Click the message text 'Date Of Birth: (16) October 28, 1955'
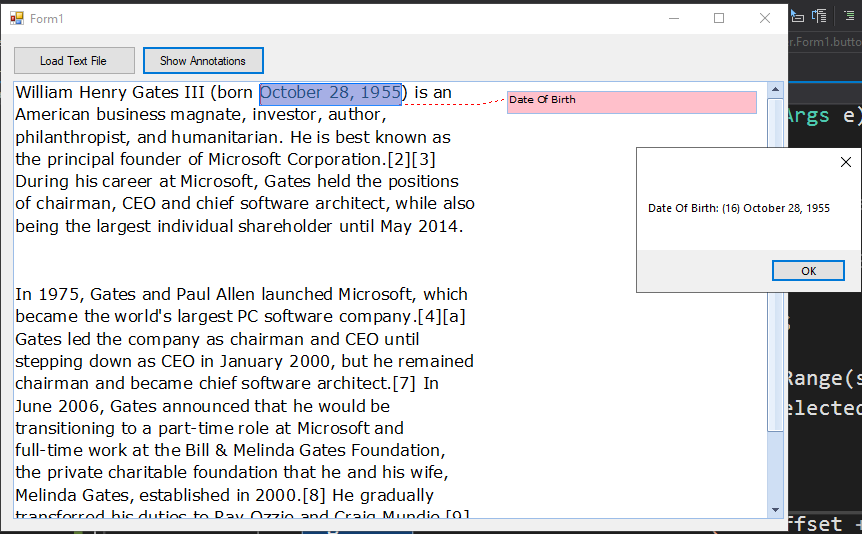The height and width of the screenshot is (534, 862). [738, 208]
